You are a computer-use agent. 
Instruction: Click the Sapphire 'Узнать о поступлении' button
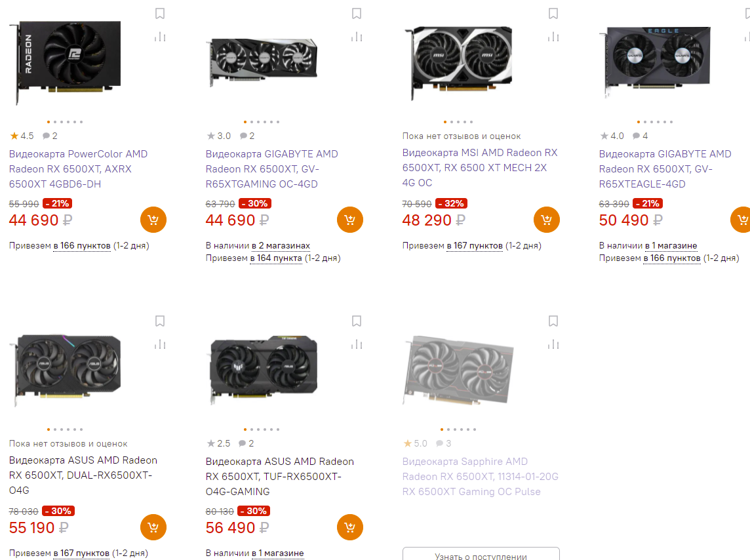(x=481, y=555)
